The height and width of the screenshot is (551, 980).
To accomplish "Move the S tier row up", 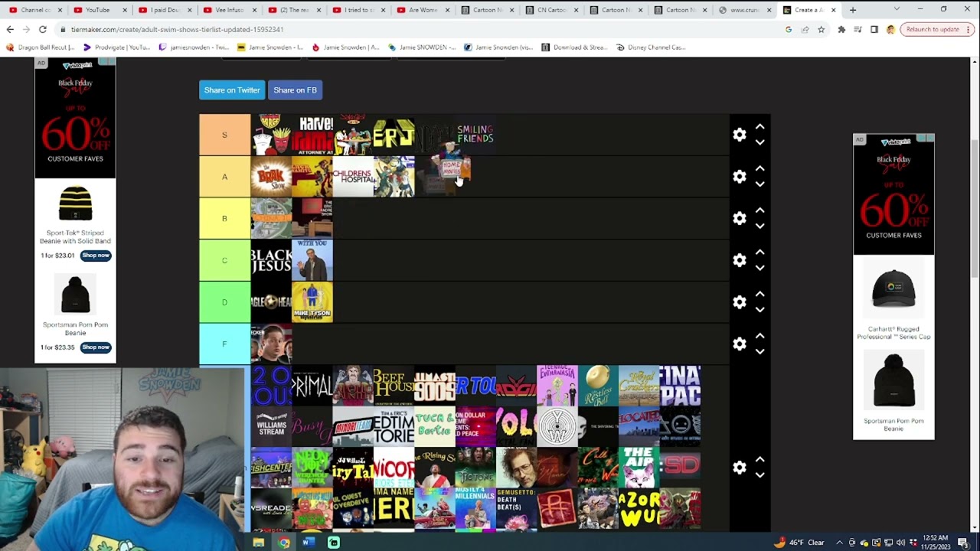I will tap(759, 127).
